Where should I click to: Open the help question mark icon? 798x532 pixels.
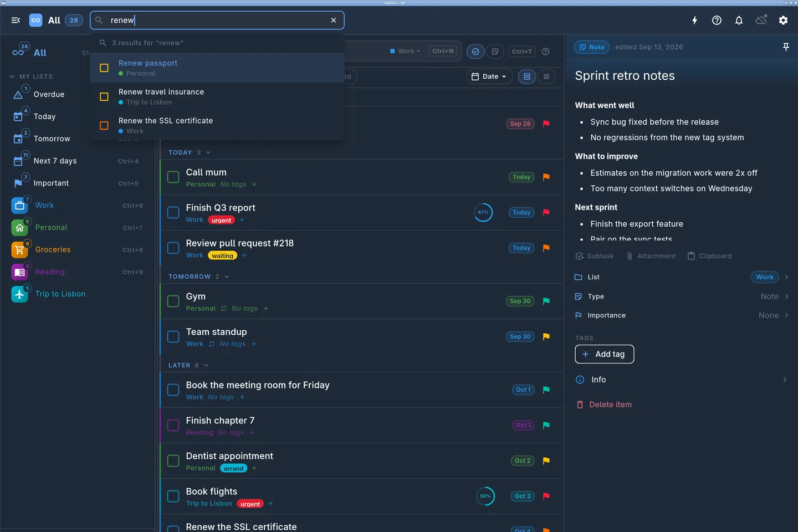coord(717,21)
